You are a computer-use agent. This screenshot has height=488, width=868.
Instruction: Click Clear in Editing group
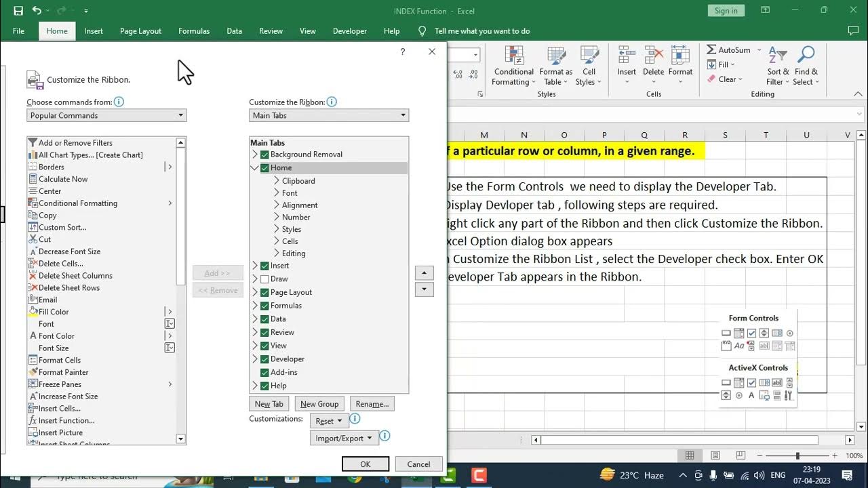[725, 79]
